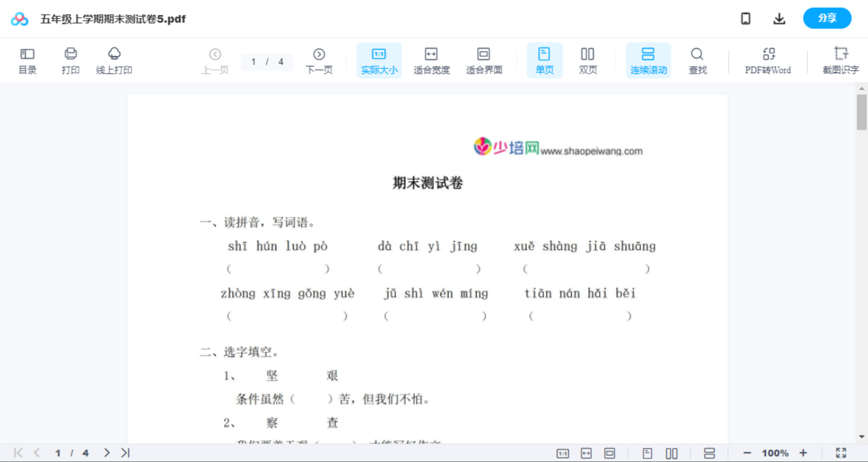Switch to mobile phone preview

746,18
